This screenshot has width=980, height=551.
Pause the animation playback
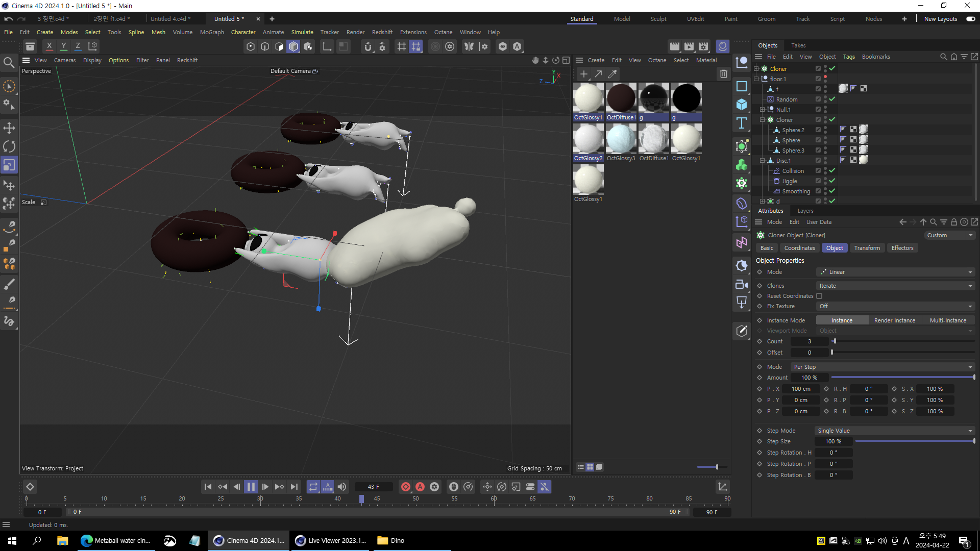pyautogui.click(x=251, y=487)
